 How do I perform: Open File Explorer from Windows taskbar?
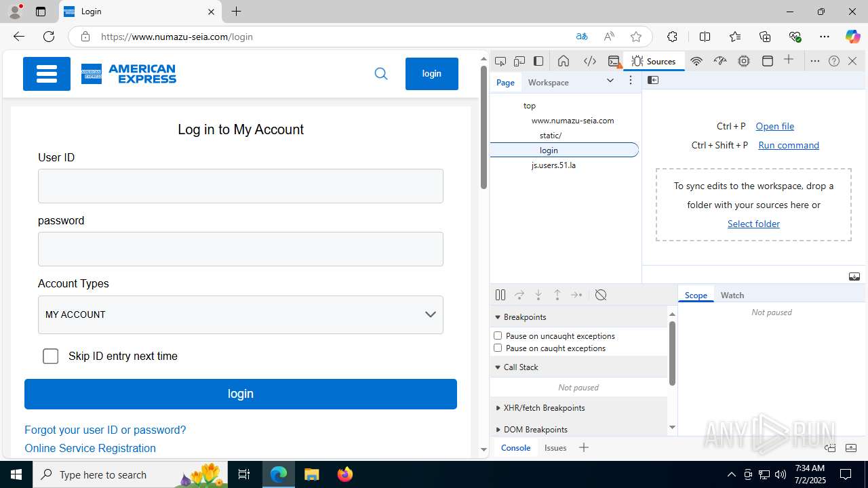[311, 474]
